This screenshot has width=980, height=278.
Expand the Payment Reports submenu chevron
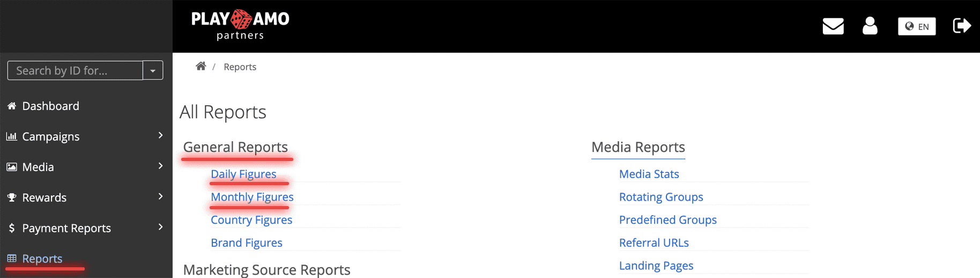[160, 228]
